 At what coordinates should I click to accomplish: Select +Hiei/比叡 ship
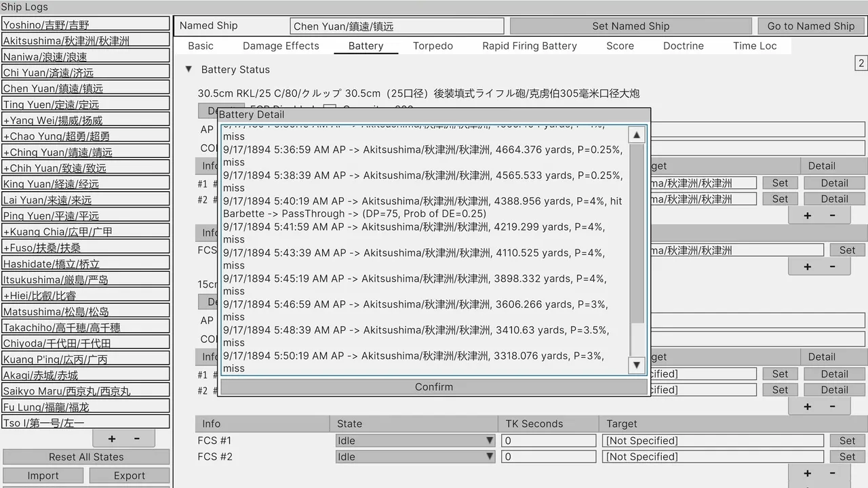pos(85,296)
